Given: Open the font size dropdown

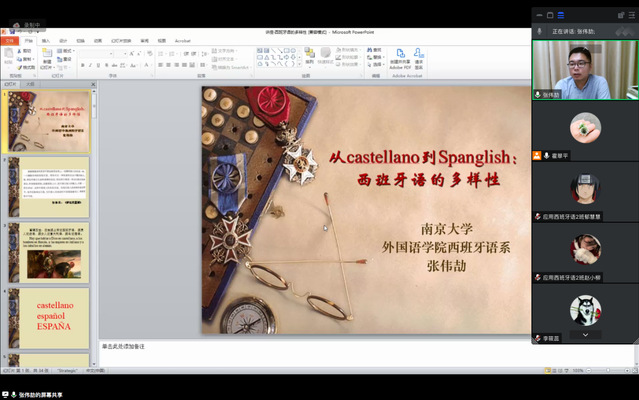Looking at the screenshot, I should [125, 54].
